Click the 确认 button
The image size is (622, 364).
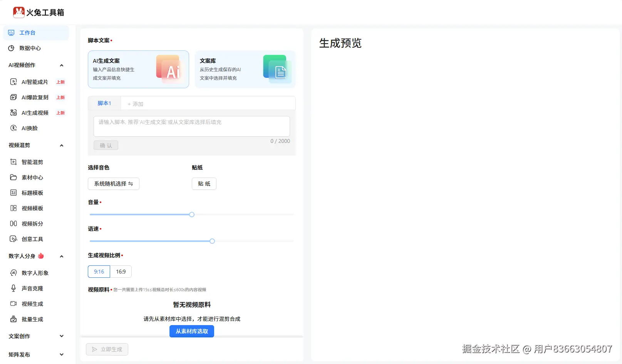106,146
